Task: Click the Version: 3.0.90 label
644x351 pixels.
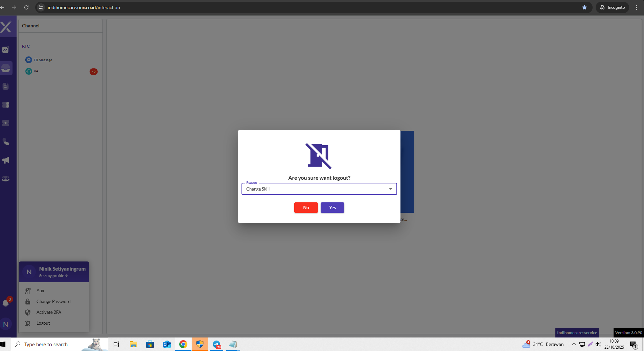Action: pyautogui.click(x=628, y=333)
